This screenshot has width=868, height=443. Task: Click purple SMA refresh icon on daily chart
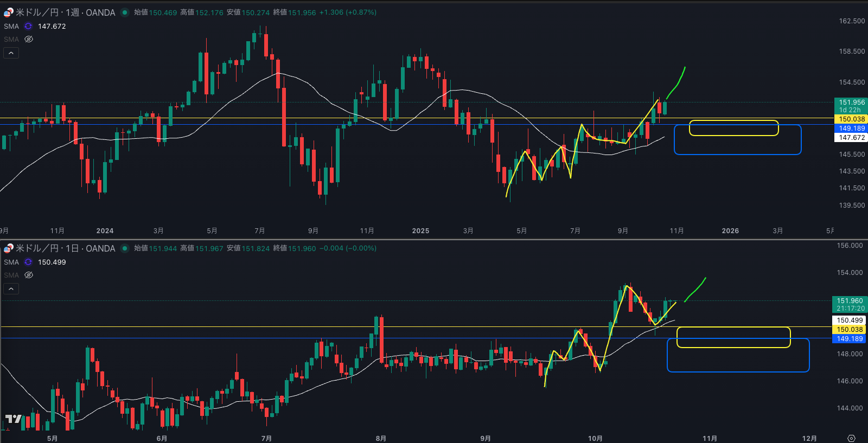coord(28,262)
